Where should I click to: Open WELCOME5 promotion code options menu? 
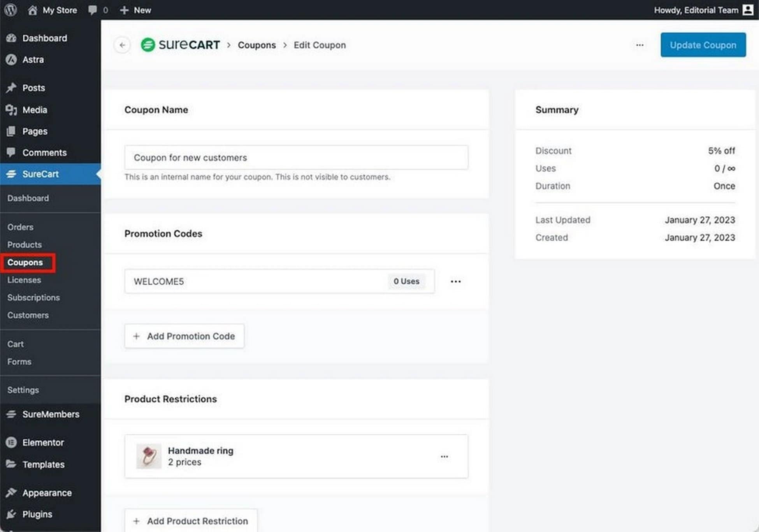tap(455, 281)
